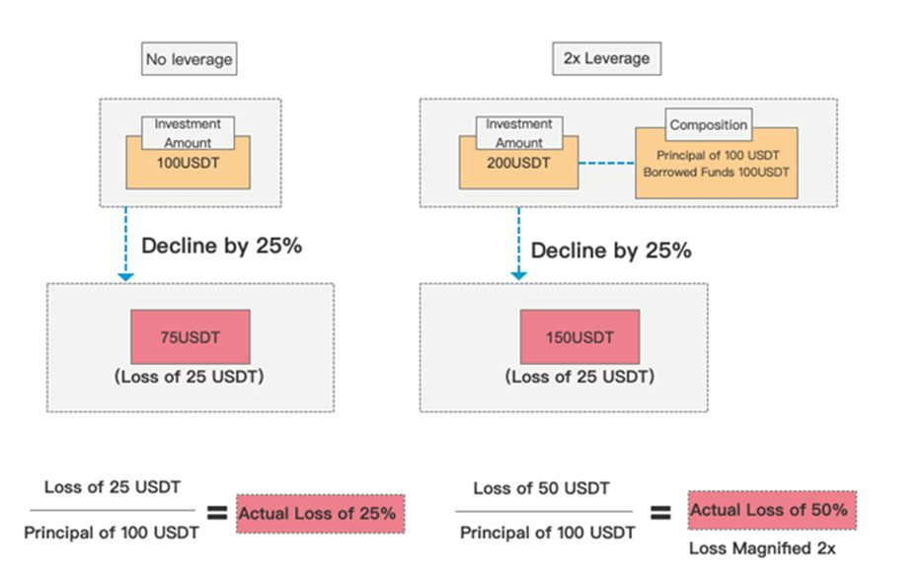Viewport: 924px width, 578px height.
Task: Click the blue arrow under No leverage
Action: pos(125,245)
